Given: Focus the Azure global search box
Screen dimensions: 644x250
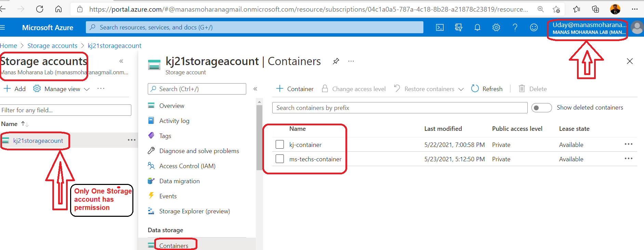Looking at the screenshot, I should 254,27.
